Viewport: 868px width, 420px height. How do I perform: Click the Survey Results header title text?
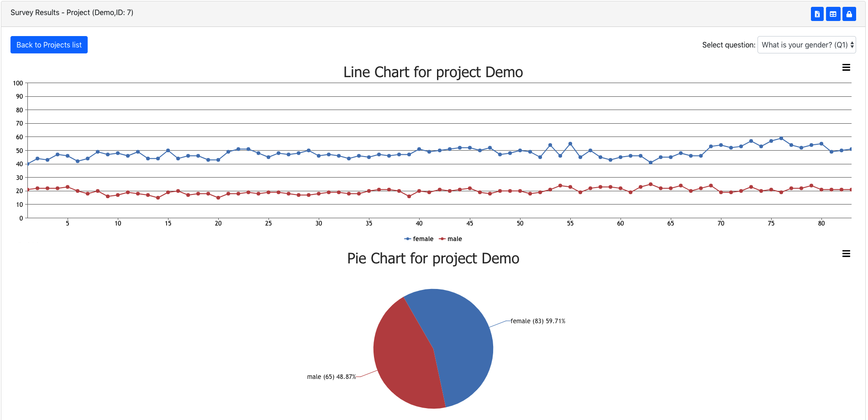pyautogui.click(x=72, y=12)
